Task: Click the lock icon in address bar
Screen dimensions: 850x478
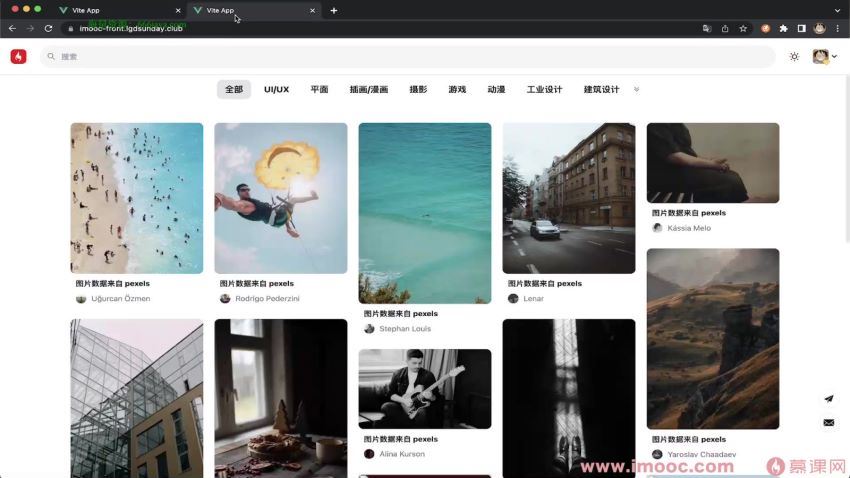Action: coord(71,28)
